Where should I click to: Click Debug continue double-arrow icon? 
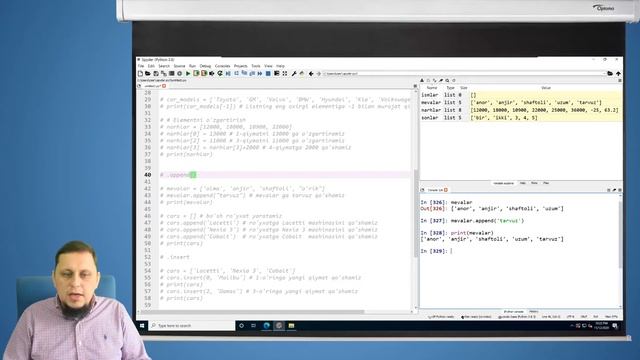pos(260,73)
